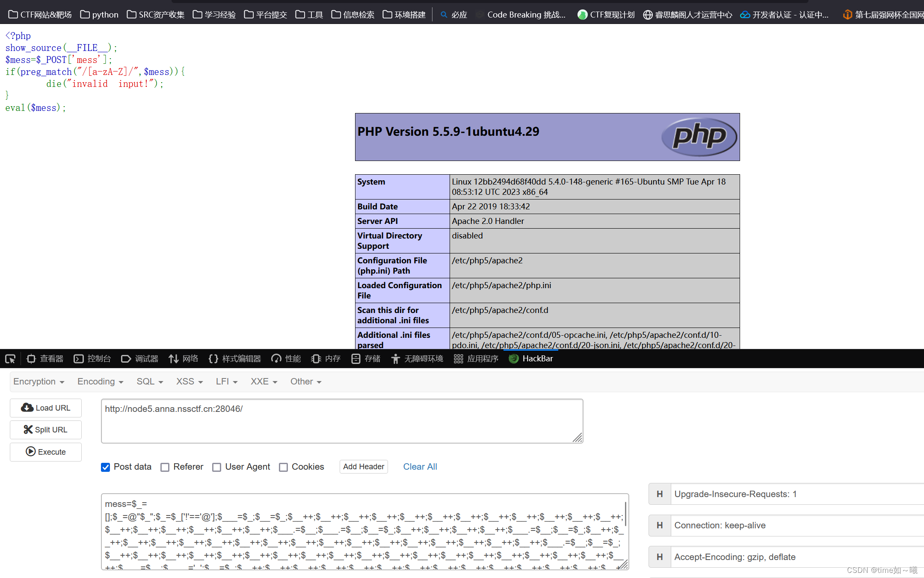The height and width of the screenshot is (578, 924).
Task: Open the 工具 bookmark folder
Action: coord(309,15)
